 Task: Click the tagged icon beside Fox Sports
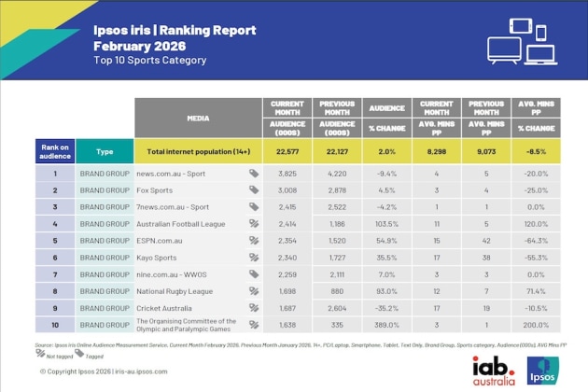[x=254, y=190]
